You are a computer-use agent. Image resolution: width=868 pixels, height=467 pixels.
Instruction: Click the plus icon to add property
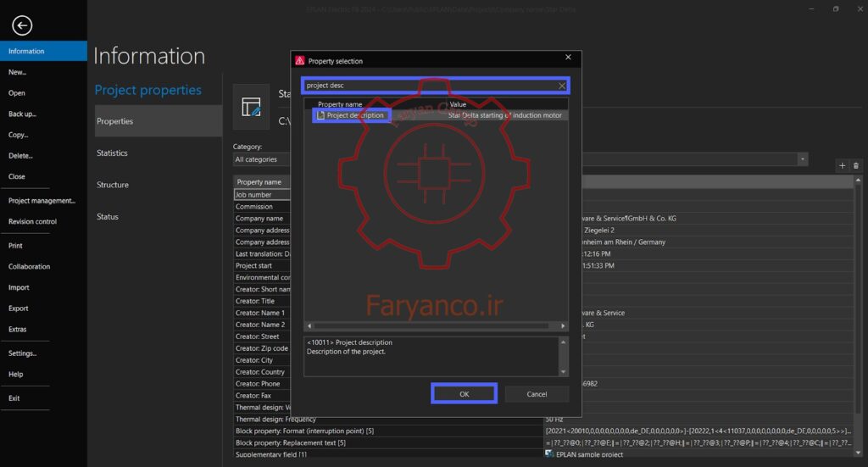pyautogui.click(x=842, y=165)
